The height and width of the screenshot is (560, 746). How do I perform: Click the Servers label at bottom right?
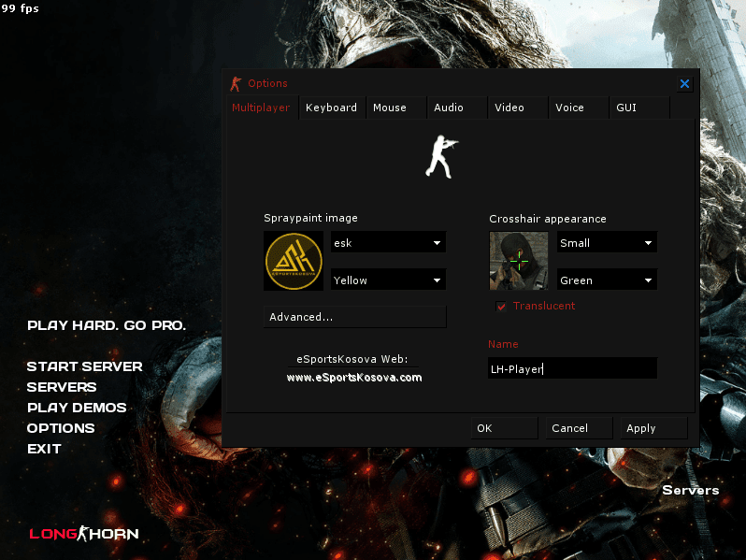(690, 490)
